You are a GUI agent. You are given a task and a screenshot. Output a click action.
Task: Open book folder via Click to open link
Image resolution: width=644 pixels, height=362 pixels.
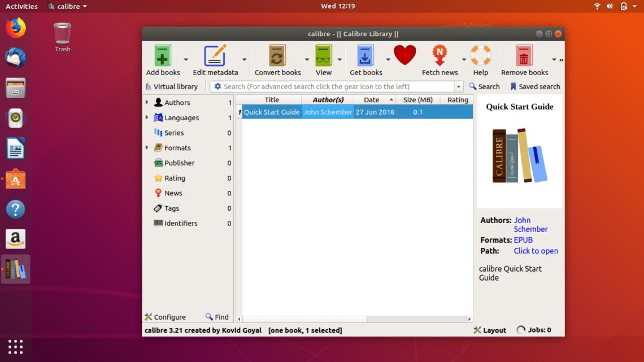click(536, 251)
